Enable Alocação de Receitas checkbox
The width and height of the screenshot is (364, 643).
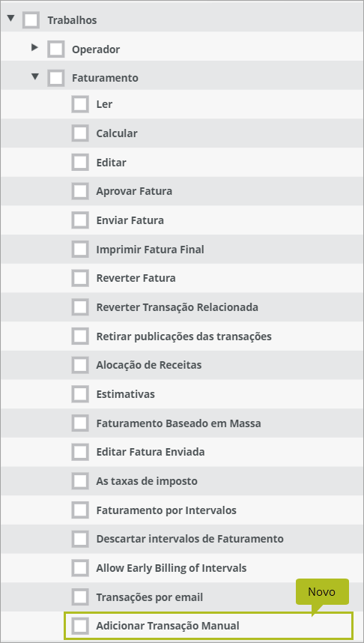(80, 365)
